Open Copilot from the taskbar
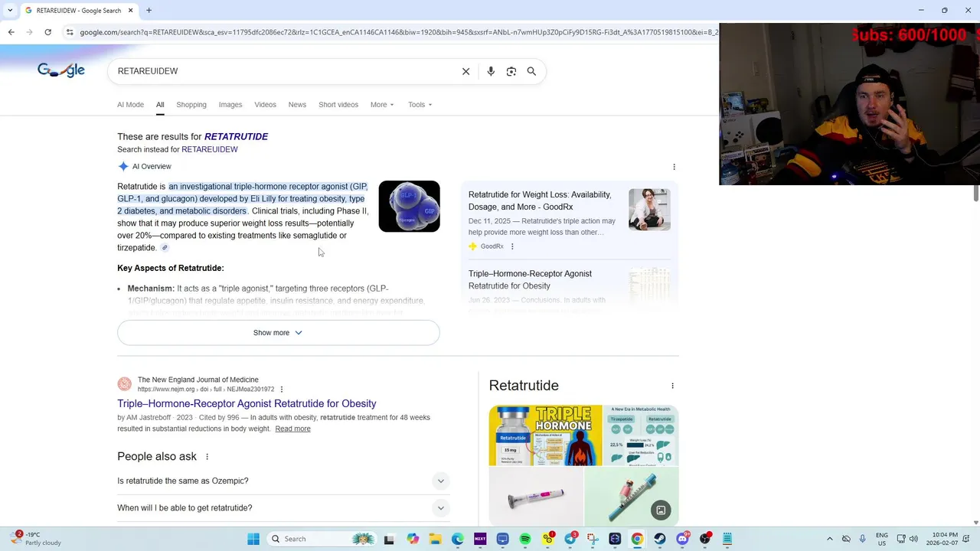Image resolution: width=980 pixels, height=551 pixels. click(x=413, y=539)
